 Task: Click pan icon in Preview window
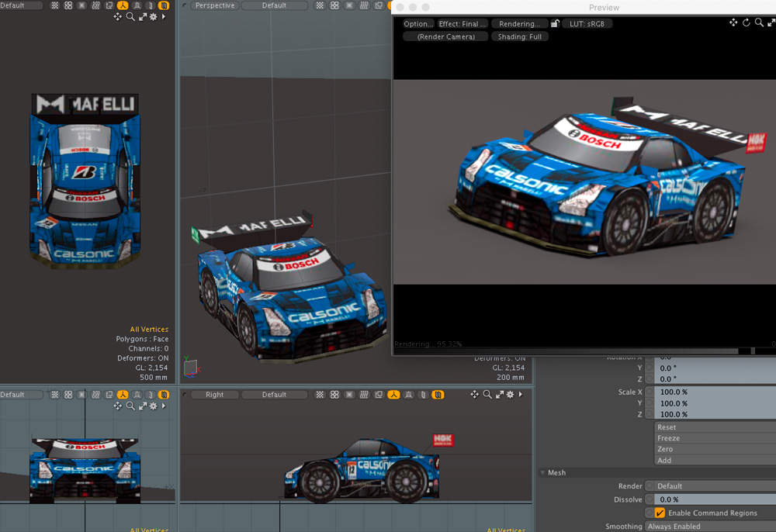click(733, 22)
